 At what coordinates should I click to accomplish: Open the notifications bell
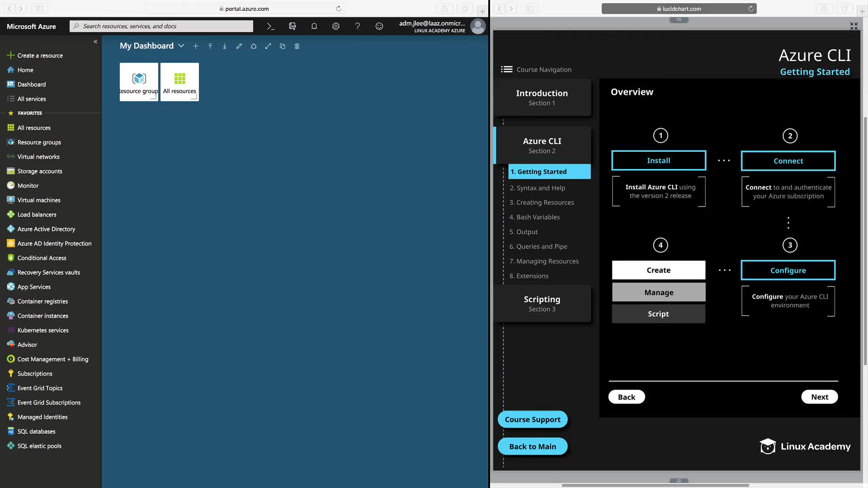pos(314,26)
